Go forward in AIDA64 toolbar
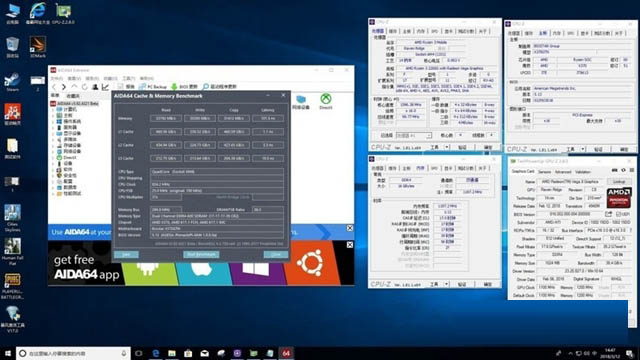The image size is (640, 360). coord(64,87)
